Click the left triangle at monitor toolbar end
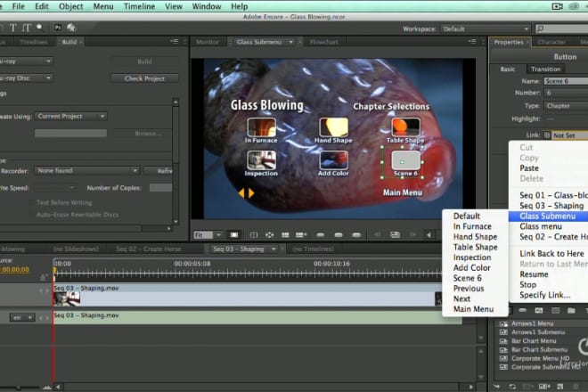The height and width of the screenshot is (392, 588). click(x=429, y=235)
